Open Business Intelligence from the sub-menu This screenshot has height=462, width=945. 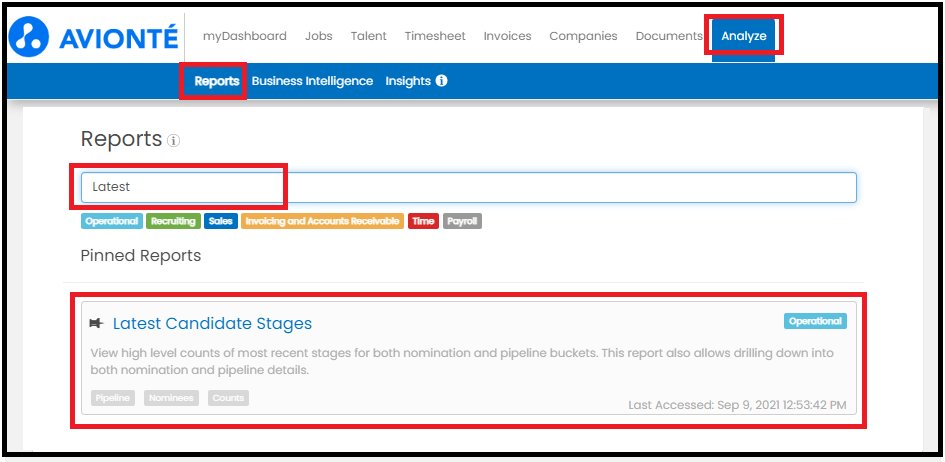click(312, 81)
